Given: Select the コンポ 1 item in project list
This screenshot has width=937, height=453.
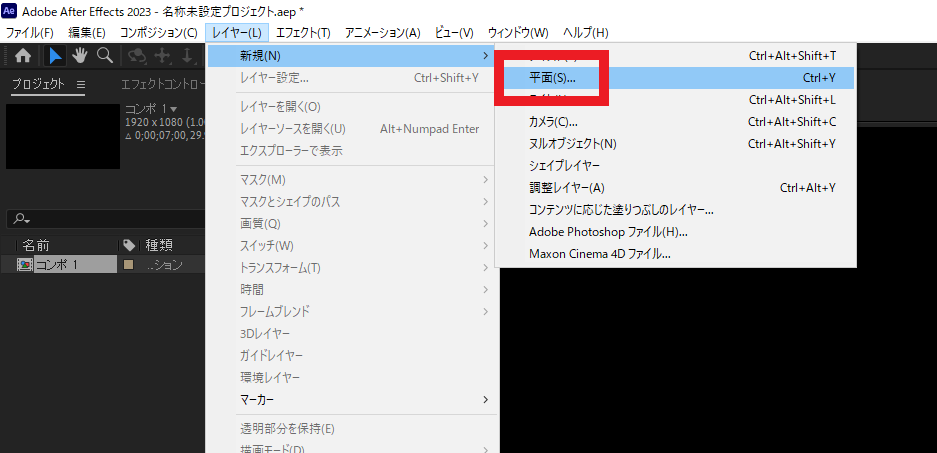Looking at the screenshot, I should coord(75,265).
